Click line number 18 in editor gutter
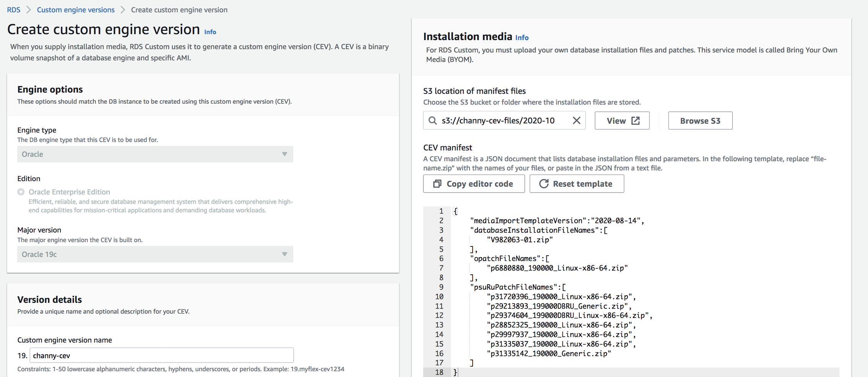This screenshot has height=377, width=868. pos(439,372)
